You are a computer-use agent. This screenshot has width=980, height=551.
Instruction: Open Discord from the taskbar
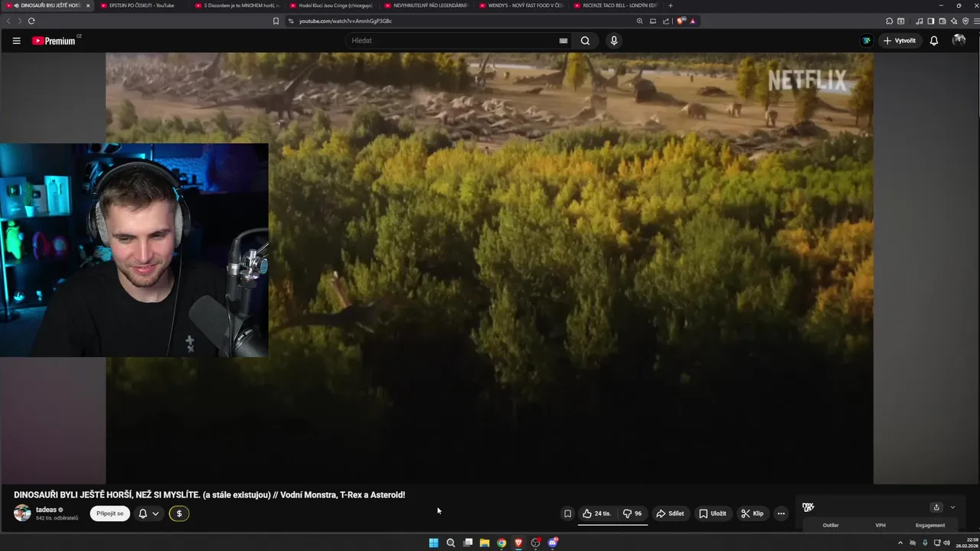(553, 543)
